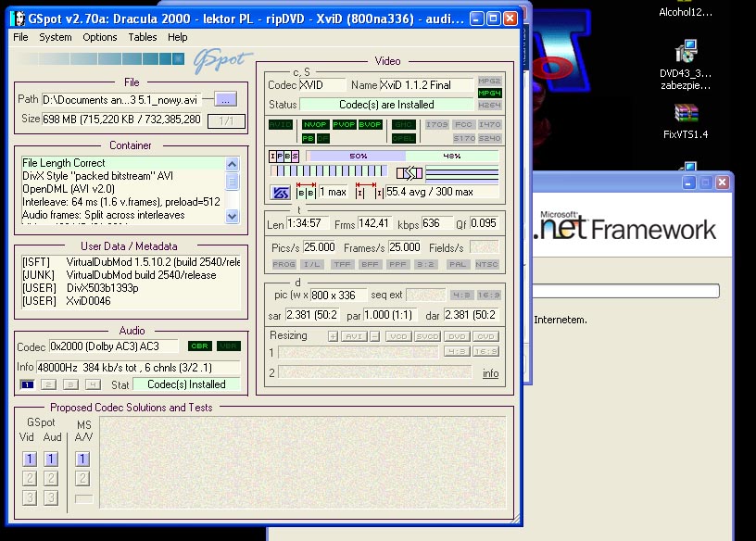
Task: Click the PVOP indicator
Action: pos(344,124)
